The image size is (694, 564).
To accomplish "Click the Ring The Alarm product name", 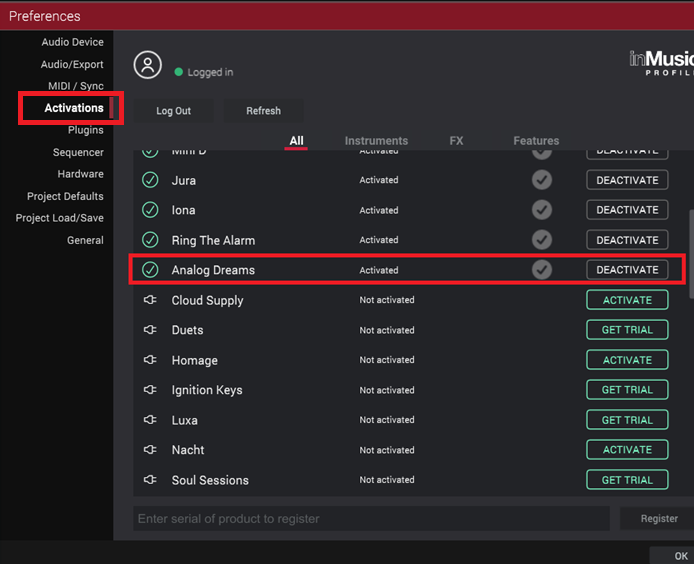I will (213, 240).
